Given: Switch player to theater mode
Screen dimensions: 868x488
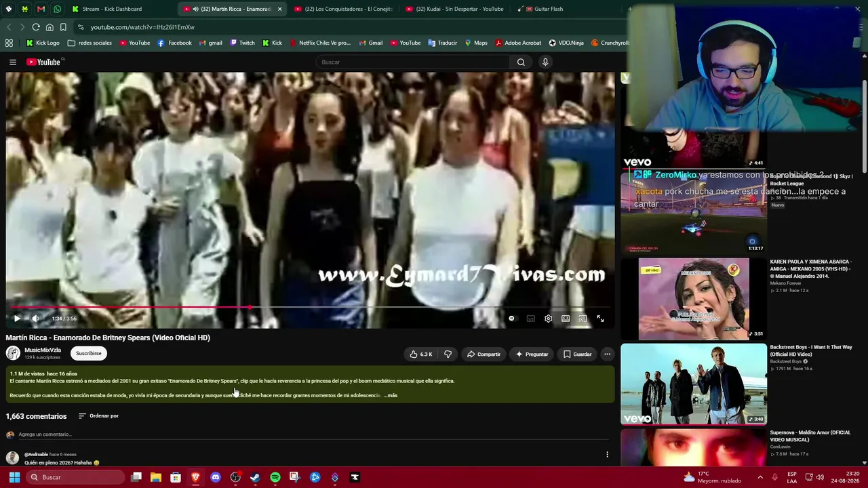Looking at the screenshot, I should (566, 319).
